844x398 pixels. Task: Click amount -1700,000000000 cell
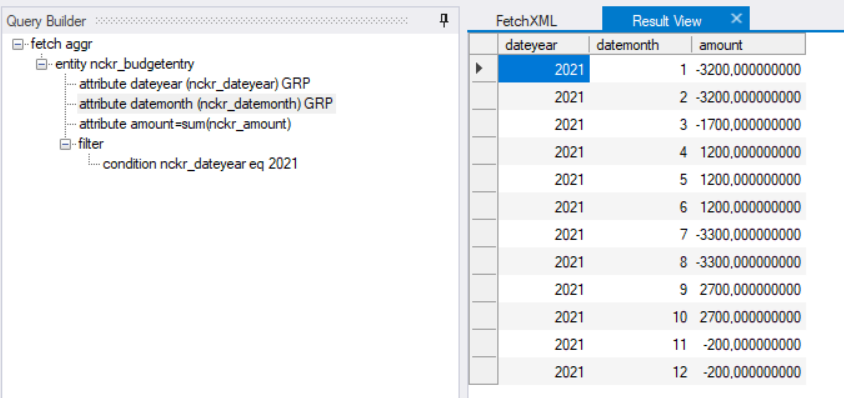pos(749,124)
